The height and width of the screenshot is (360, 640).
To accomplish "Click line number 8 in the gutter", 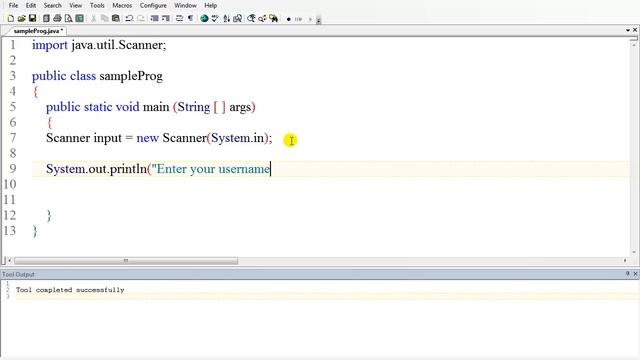I will [x=13, y=153].
